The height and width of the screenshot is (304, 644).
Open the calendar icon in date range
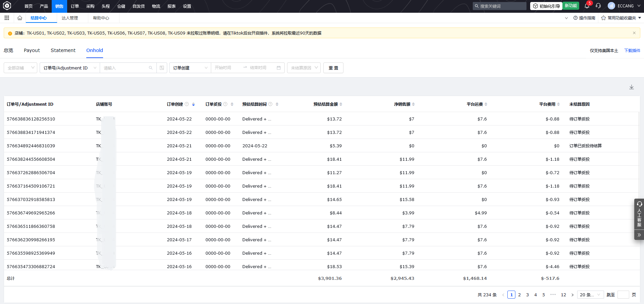point(279,68)
